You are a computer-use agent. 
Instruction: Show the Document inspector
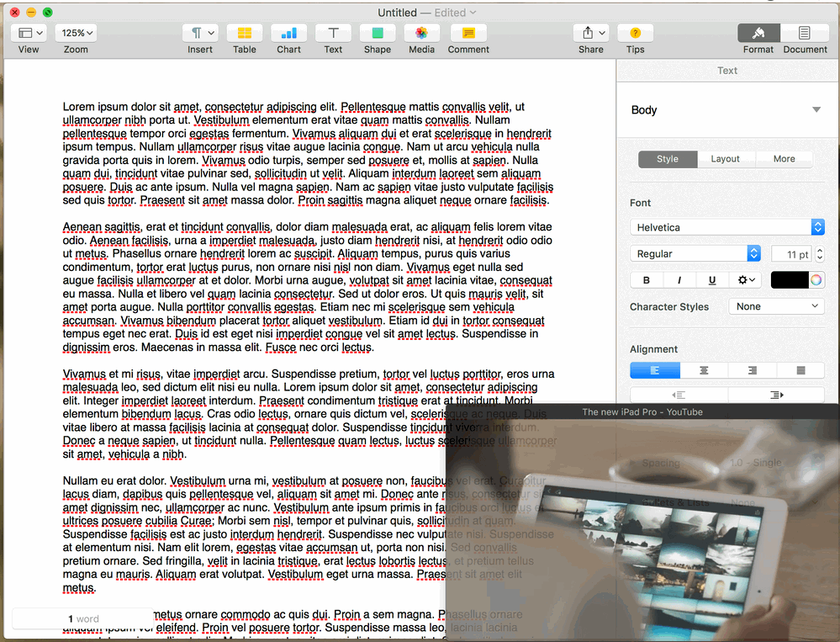click(805, 33)
